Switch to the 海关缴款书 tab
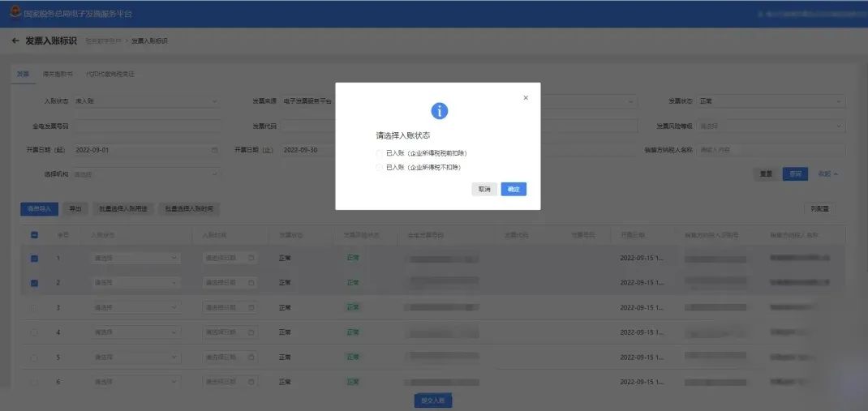Image resolution: width=868 pixels, height=411 pixels. (58, 74)
